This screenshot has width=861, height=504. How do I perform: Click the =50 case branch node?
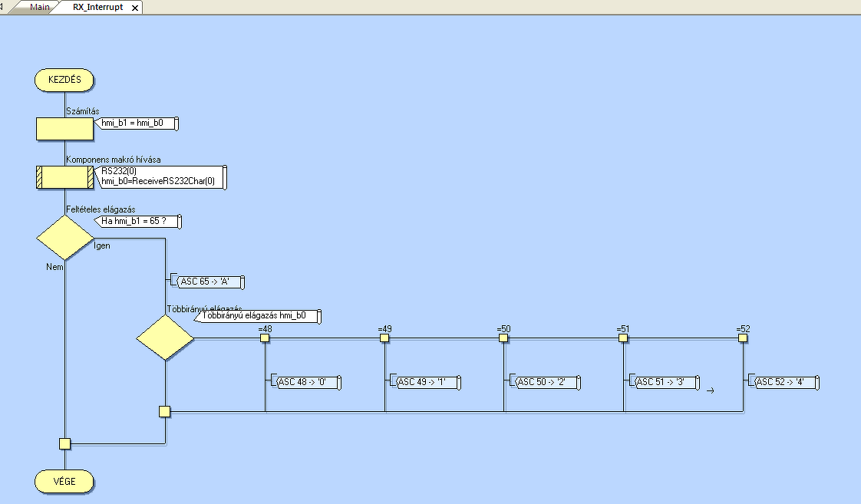click(503, 338)
